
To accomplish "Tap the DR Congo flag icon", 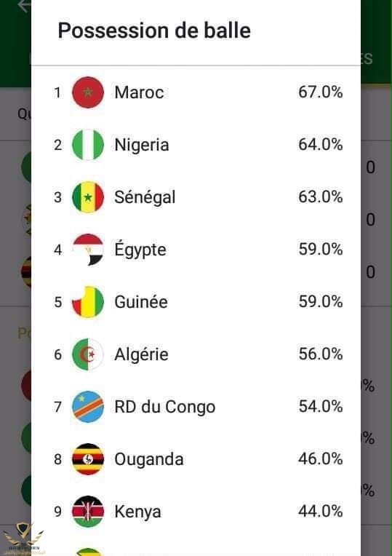I will (x=88, y=407).
